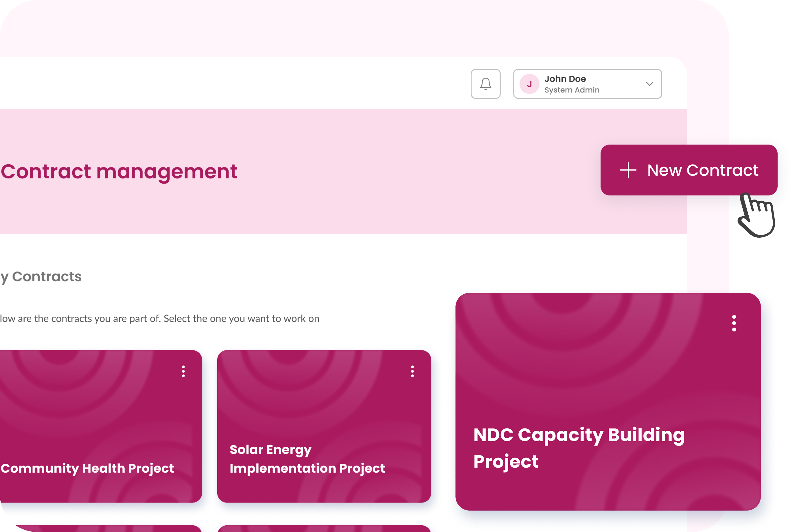Open notifications via the bell icon
810x532 pixels.
coord(485,84)
